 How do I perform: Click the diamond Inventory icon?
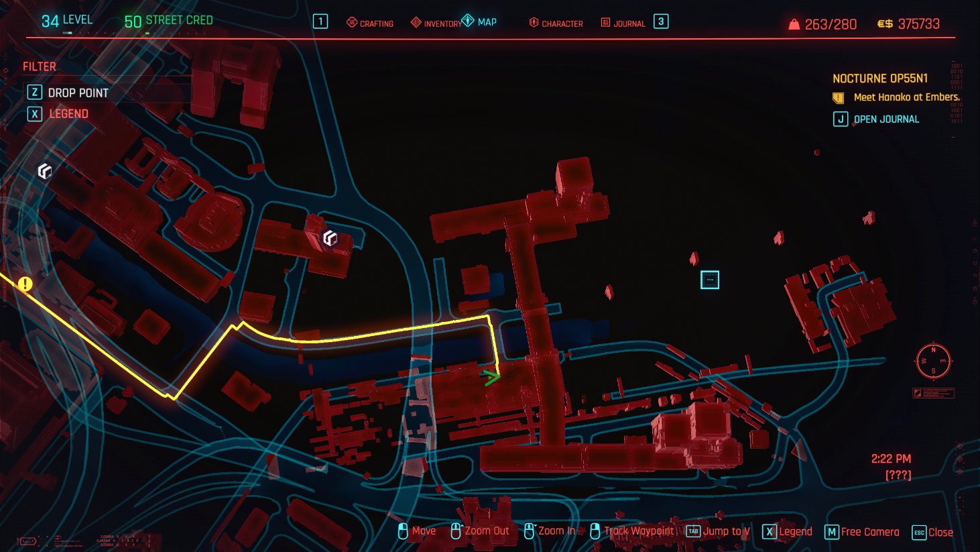pos(416,23)
